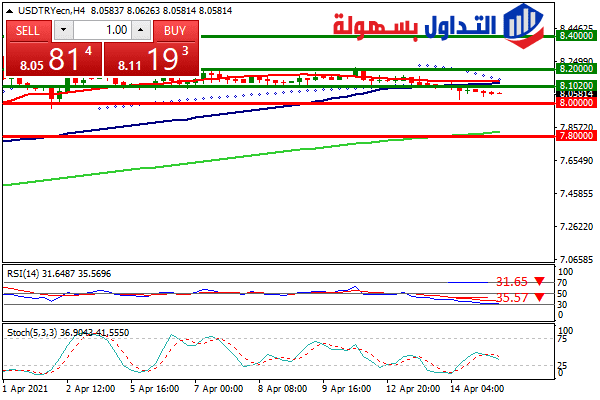The height and width of the screenshot is (400, 600).
Task: Click the 7.06585 price scale value
Action: [576, 260]
